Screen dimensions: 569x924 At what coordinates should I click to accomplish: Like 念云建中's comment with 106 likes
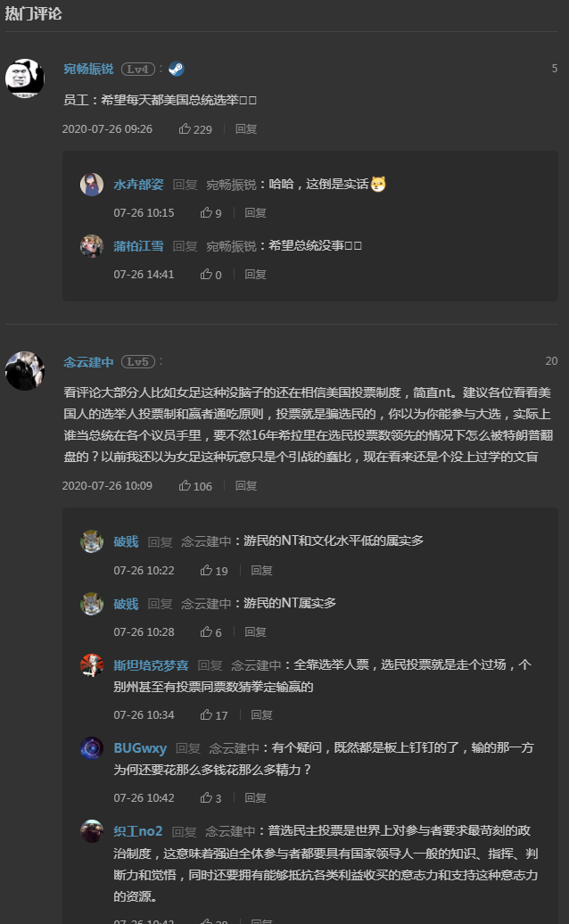186,486
